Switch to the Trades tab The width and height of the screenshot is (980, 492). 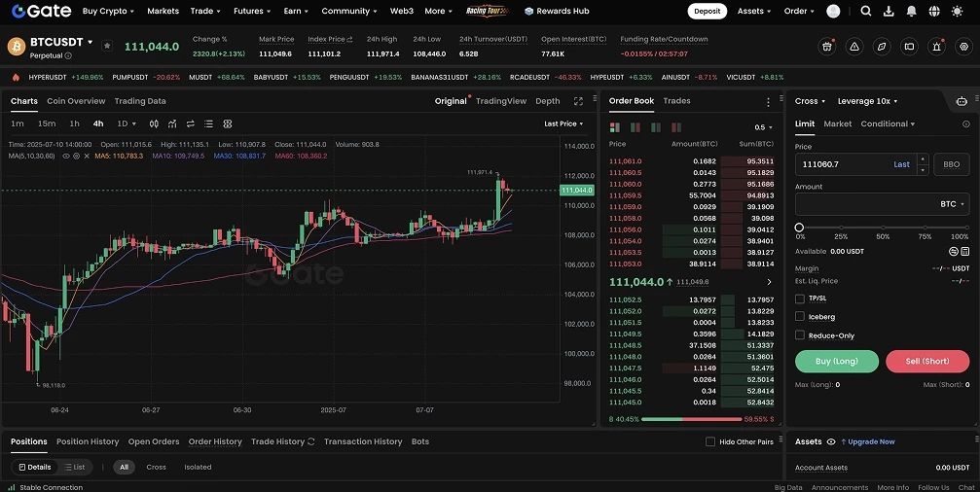676,101
